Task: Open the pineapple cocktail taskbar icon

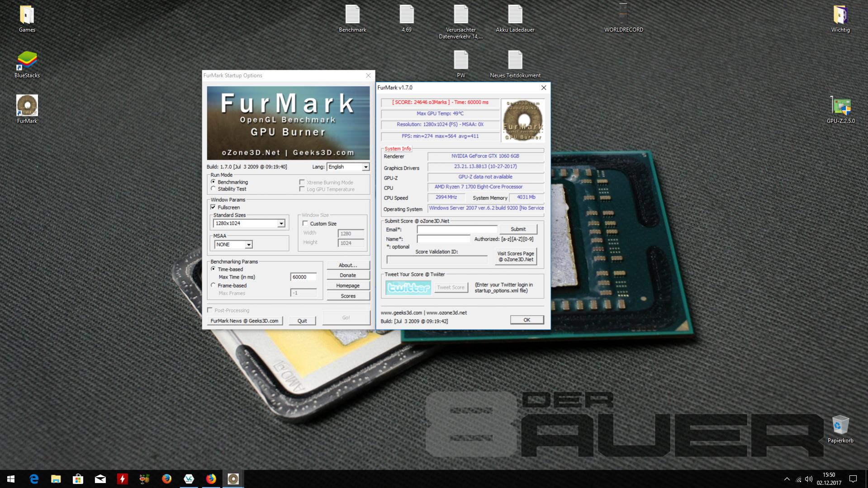Action: click(145, 479)
